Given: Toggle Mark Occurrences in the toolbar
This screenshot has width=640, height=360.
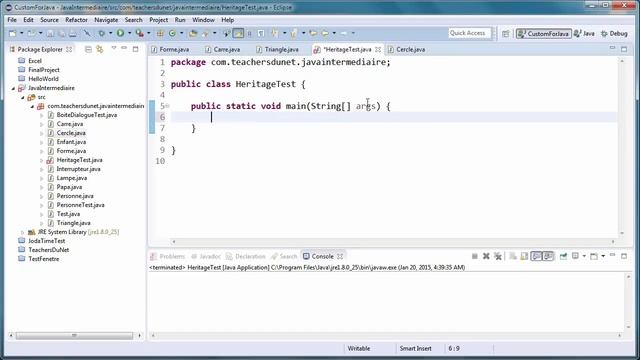Looking at the screenshot, I should point(238,33).
